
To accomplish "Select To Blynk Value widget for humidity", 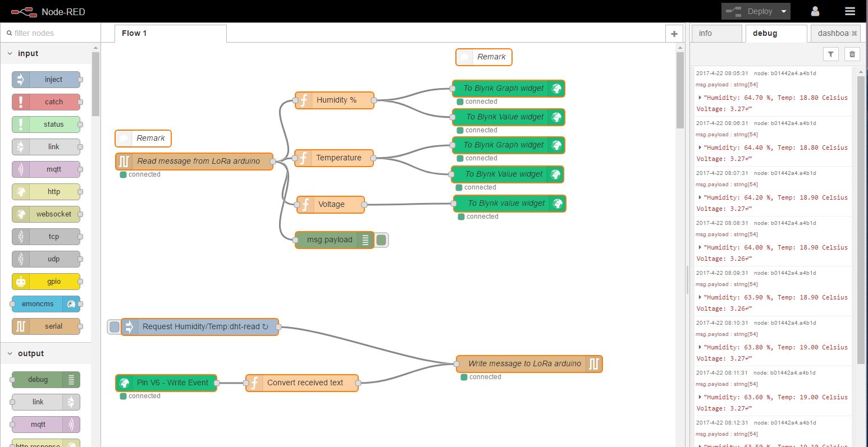I will coord(509,117).
